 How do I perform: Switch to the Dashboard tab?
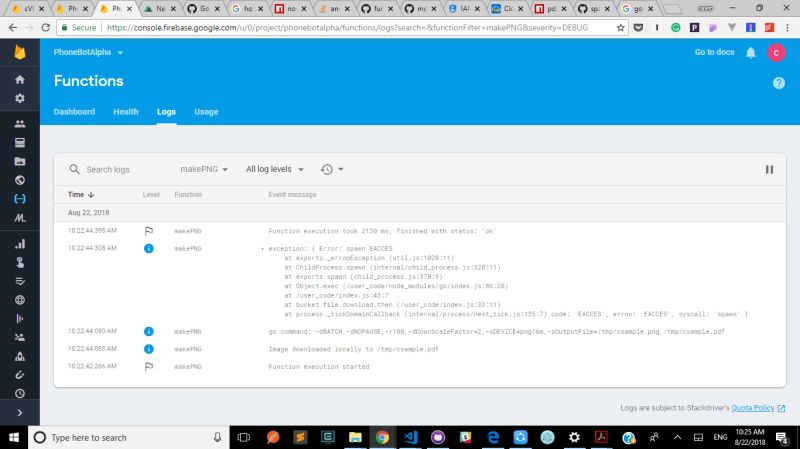(x=74, y=112)
